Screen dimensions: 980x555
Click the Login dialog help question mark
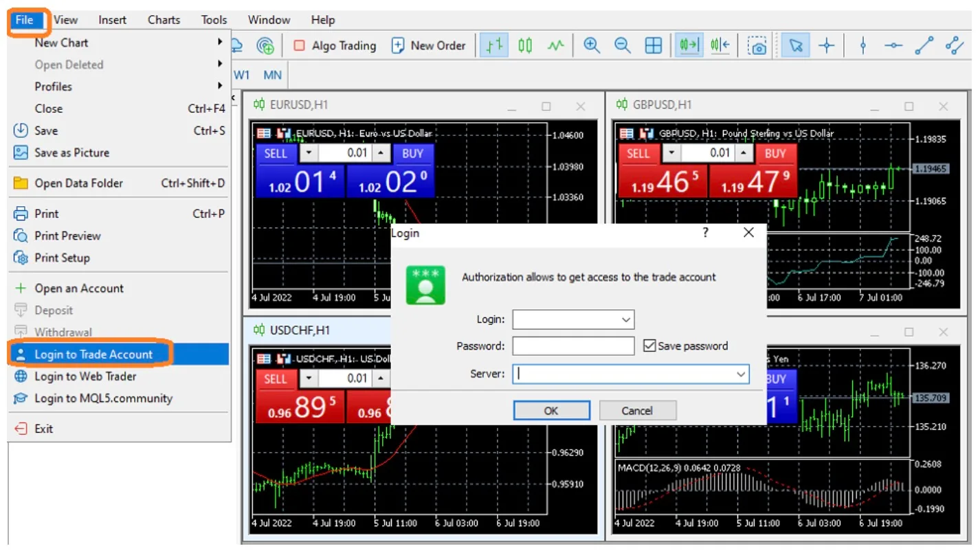(705, 233)
